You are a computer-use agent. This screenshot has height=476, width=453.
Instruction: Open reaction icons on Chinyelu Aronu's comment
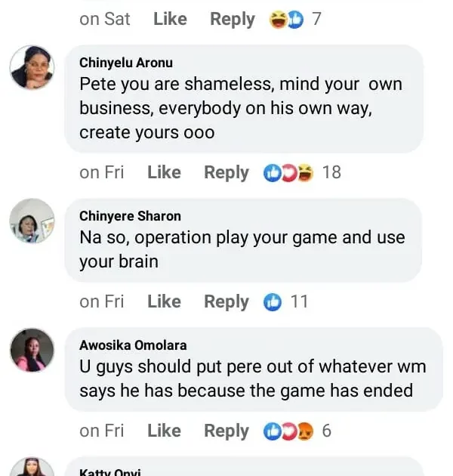coord(287,173)
